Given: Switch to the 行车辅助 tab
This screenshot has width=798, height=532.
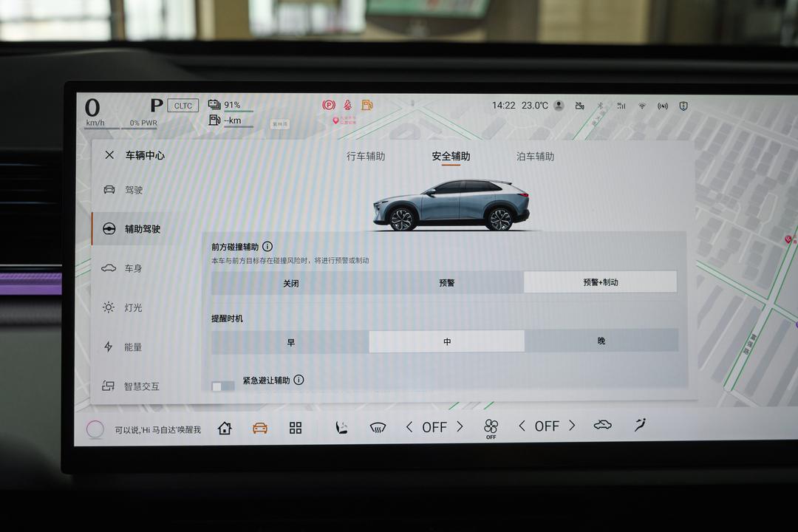Looking at the screenshot, I should 366,157.
